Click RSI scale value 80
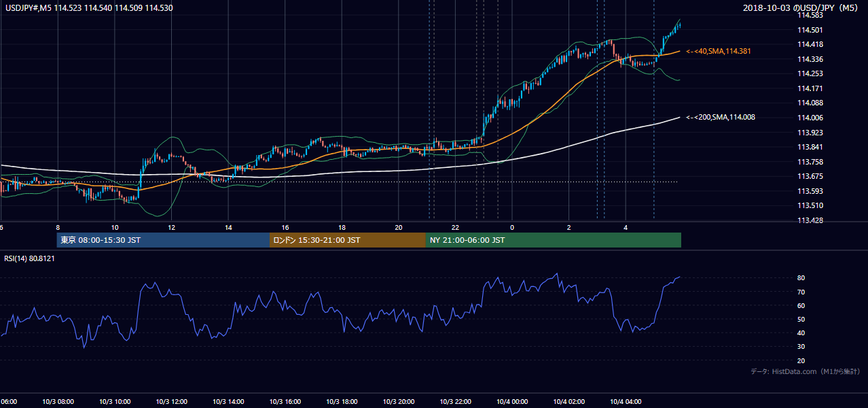Viewport: 868px width, 408px height. tap(801, 278)
